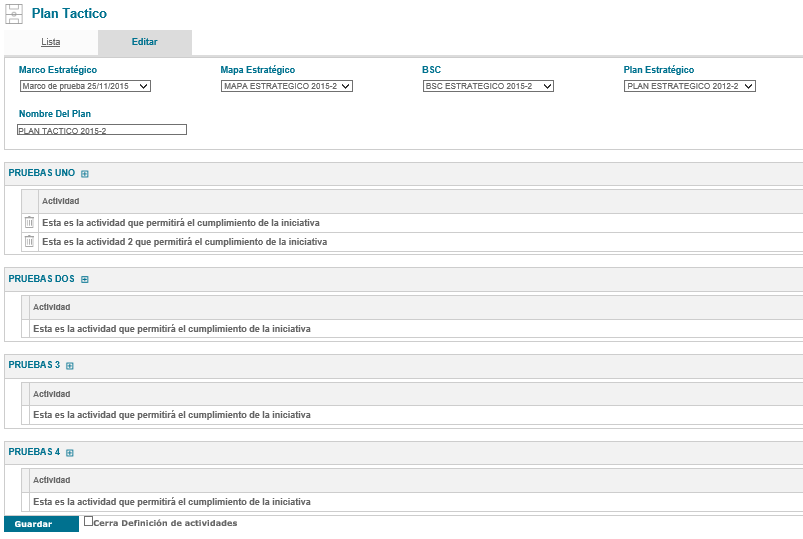Viewport: 803px width, 539px height.
Task: Click the plus icon beside PRUEBAS 4
Action: coord(70,453)
